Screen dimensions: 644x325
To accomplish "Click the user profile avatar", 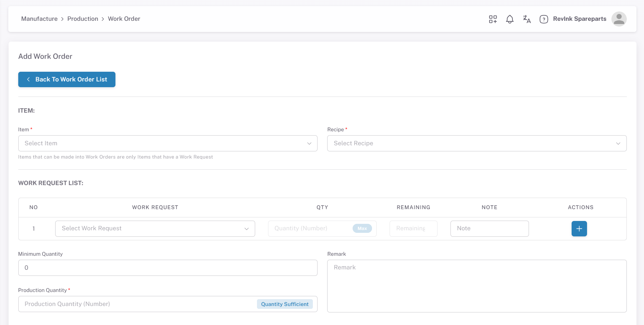I will click(x=619, y=19).
